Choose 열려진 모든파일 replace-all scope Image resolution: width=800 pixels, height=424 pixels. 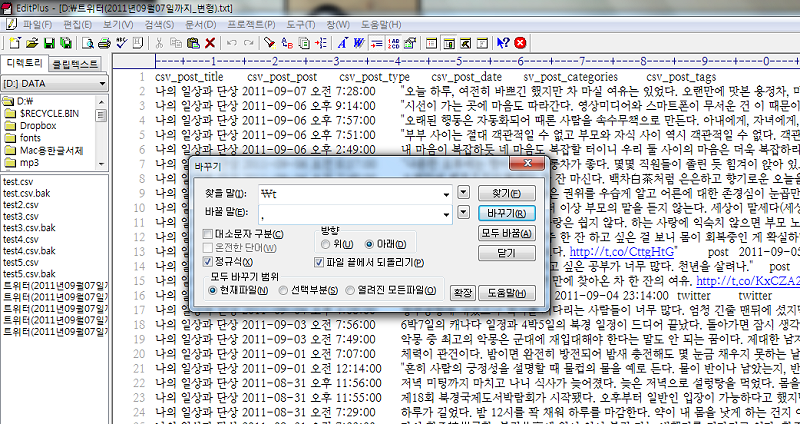pyautogui.click(x=350, y=290)
